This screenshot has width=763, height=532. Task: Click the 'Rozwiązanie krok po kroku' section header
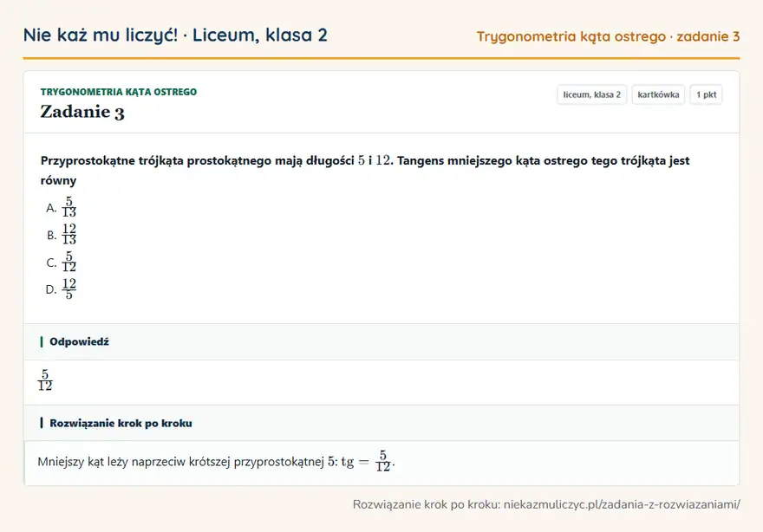tap(381, 423)
